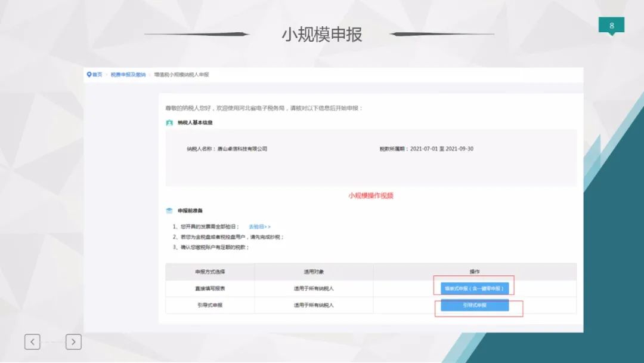644x363 pixels.
Task: Click 适用于所有纳税人 in 引导式申报 row
Action: coord(314,305)
